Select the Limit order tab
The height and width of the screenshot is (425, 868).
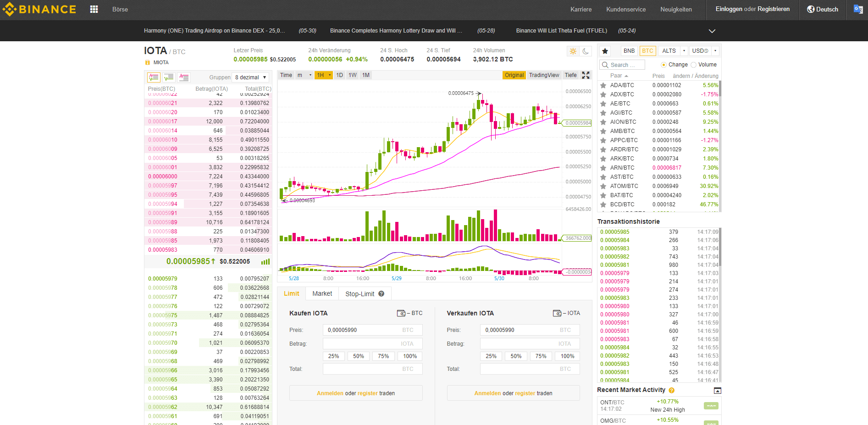click(x=291, y=294)
